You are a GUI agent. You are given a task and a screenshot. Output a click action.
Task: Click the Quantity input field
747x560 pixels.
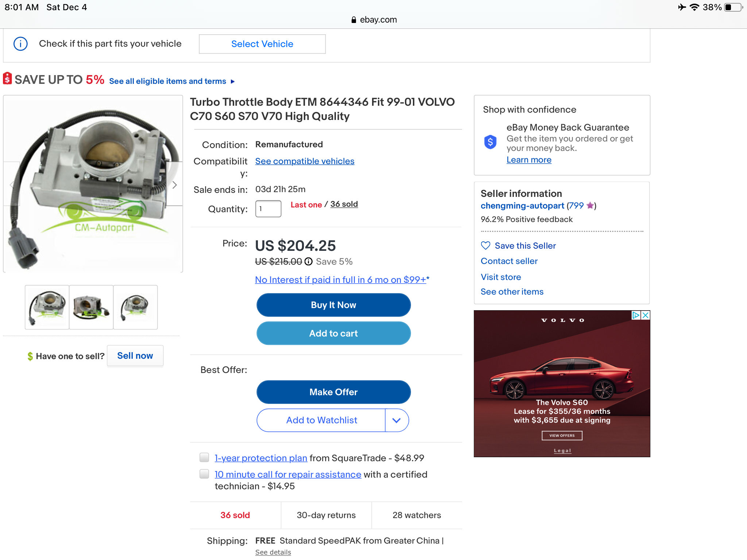(x=268, y=209)
